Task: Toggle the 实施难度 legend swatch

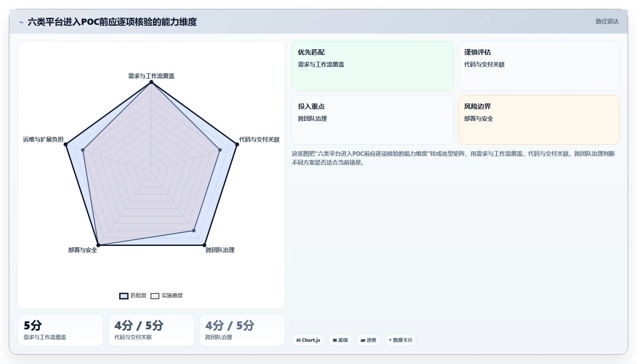Action: tap(155, 296)
